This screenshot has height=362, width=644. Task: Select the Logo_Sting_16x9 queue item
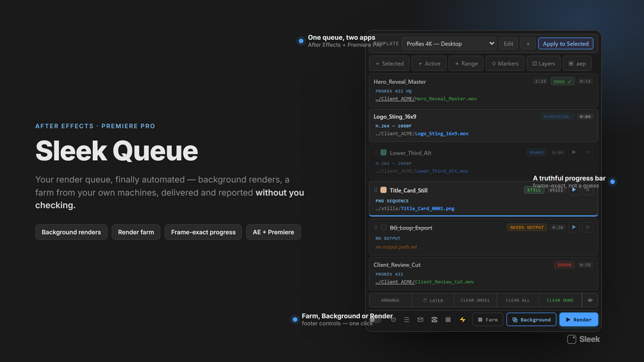[x=483, y=125]
